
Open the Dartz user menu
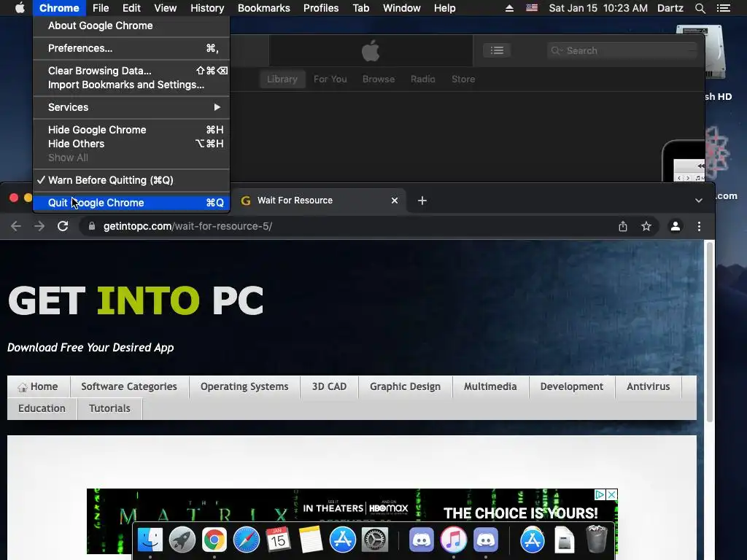coord(670,8)
